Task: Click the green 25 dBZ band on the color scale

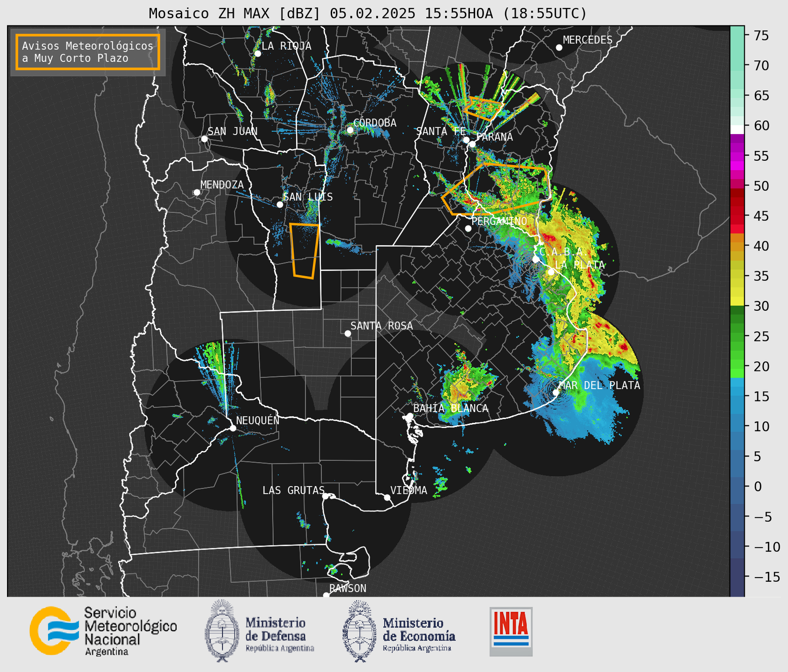Action: pyautogui.click(x=737, y=336)
